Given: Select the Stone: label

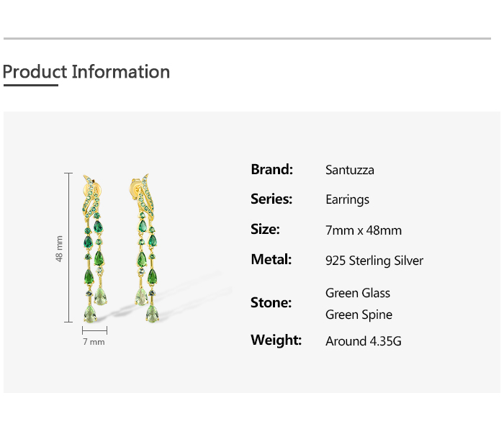Looking at the screenshot, I should coord(271,302).
